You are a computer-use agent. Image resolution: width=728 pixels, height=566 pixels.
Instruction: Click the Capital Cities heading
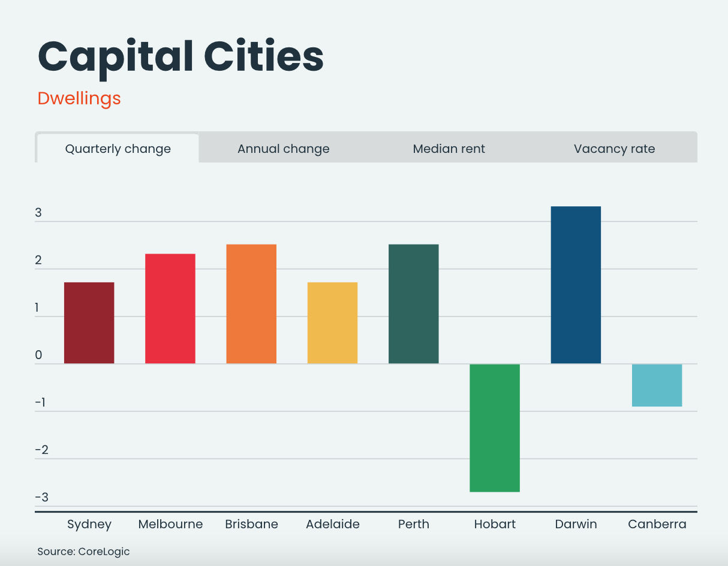point(181,58)
